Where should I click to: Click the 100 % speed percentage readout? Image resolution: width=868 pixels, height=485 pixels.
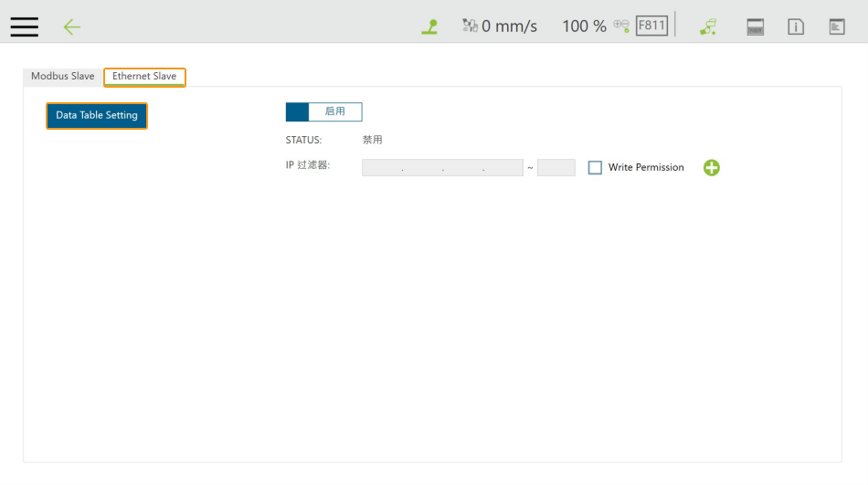coord(584,26)
